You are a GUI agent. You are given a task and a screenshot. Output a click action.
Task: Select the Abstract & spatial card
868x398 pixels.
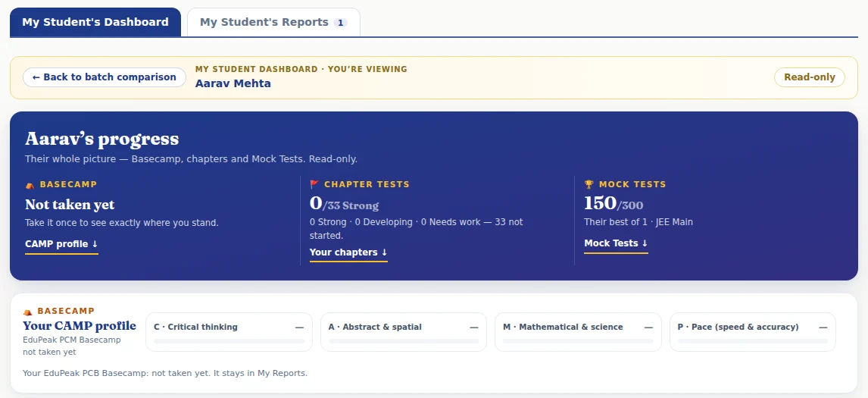tap(404, 332)
